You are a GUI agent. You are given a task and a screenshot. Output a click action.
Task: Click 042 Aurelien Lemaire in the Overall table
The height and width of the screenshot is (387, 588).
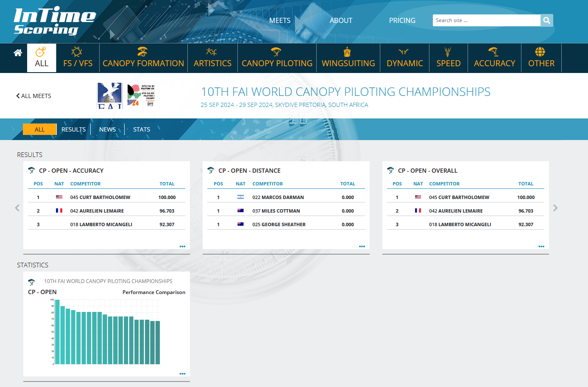coord(456,211)
